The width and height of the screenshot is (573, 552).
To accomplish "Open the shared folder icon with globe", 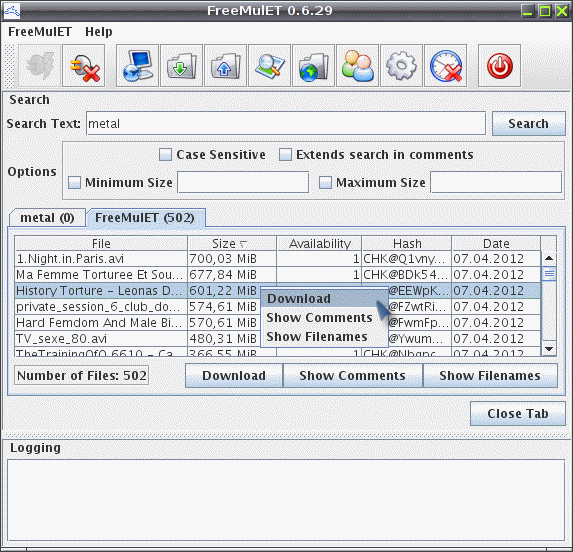I will point(314,66).
